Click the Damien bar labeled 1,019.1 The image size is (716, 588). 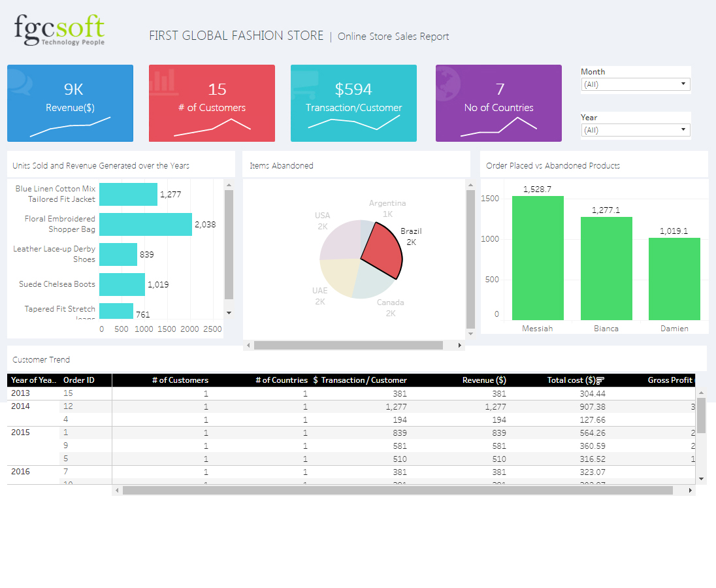(x=674, y=279)
